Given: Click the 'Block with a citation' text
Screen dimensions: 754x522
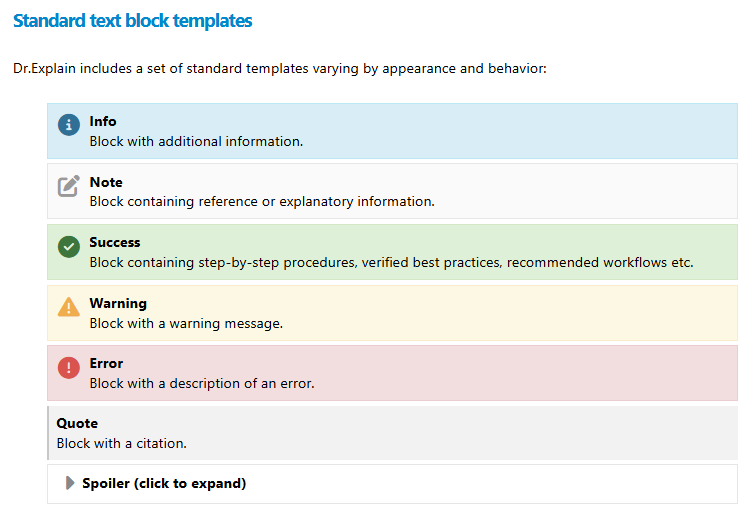Looking at the screenshot, I should click(x=121, y=443).
